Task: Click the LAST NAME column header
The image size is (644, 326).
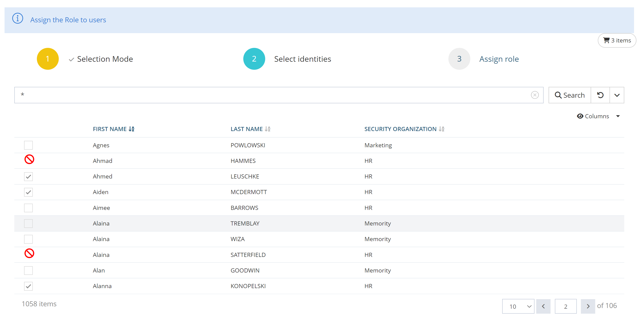Action: (247, 129)
